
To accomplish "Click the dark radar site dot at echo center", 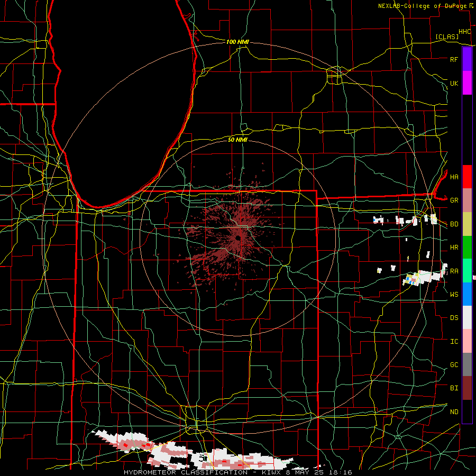I will click(238, 238).
